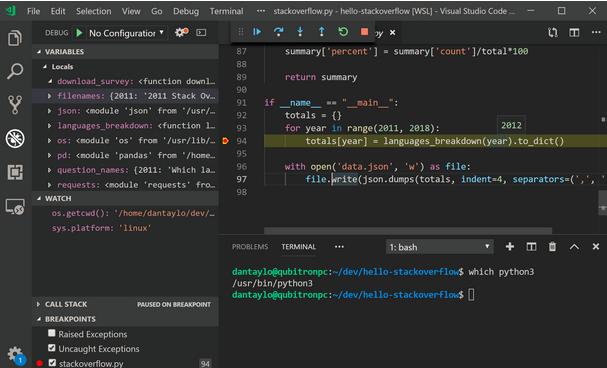Open the menu bar overflow ellipsis
Viewport: 607px width, 368px height.
click(x=261, y=11)
